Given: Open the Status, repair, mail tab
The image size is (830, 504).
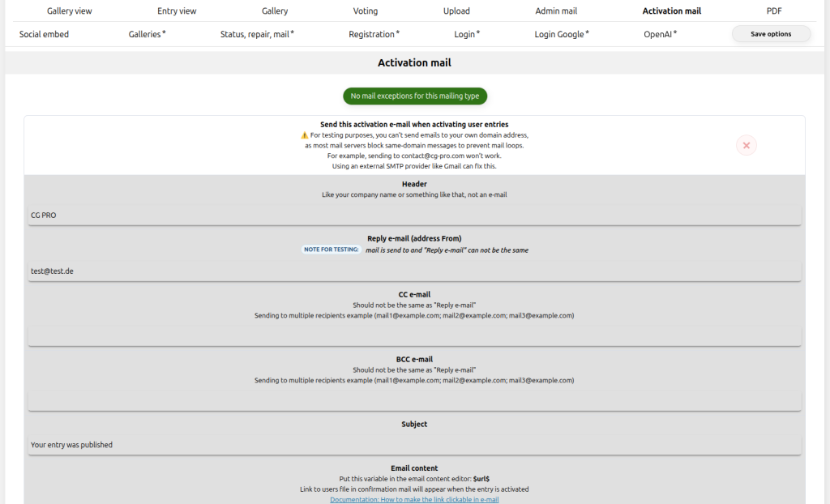Looking at the screenshot, I should [257, 34].
